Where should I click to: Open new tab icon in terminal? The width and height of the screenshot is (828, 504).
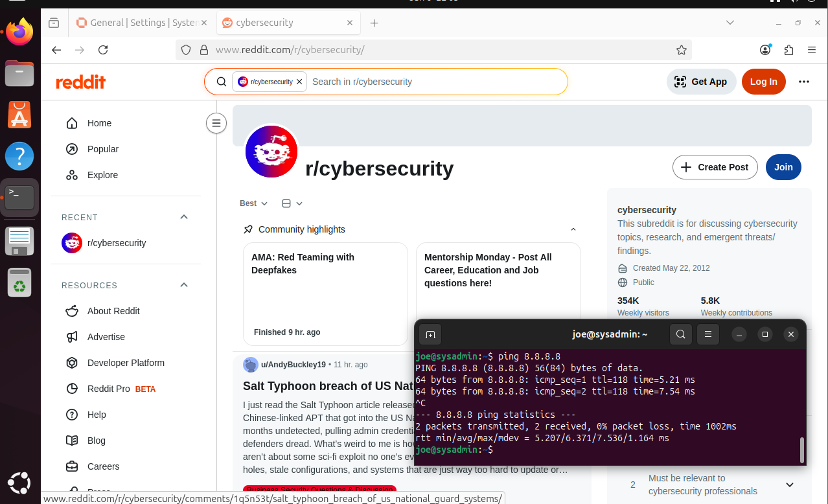pyautogui.click(x=430, y=334)
